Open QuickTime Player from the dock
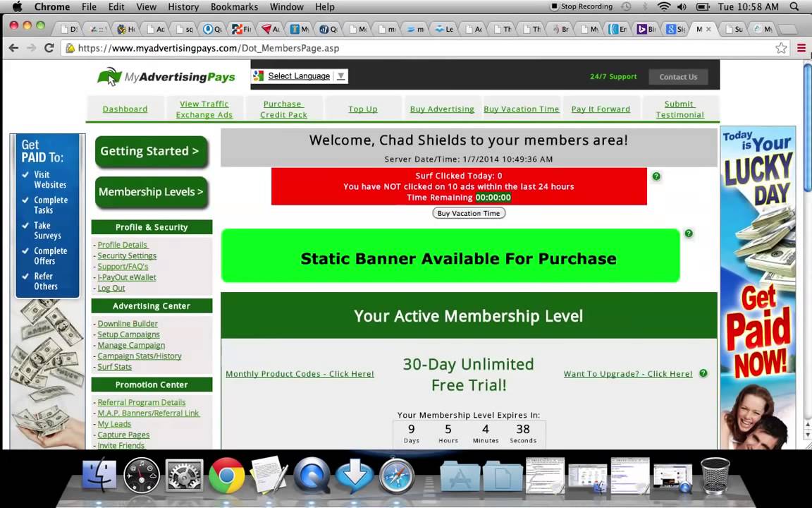 pyautogui.click(x=312, y=475)
